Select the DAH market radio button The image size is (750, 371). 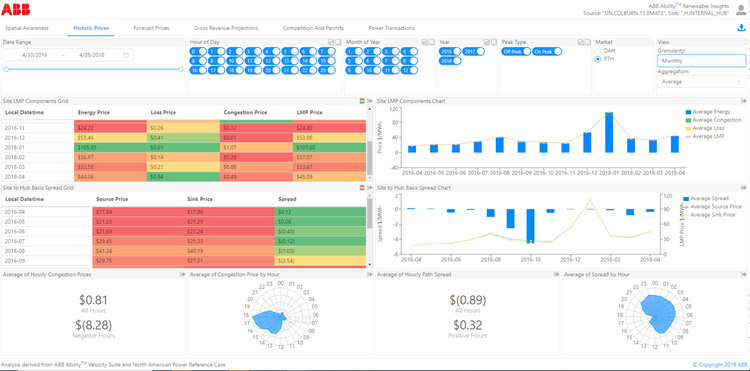(597, 50)
